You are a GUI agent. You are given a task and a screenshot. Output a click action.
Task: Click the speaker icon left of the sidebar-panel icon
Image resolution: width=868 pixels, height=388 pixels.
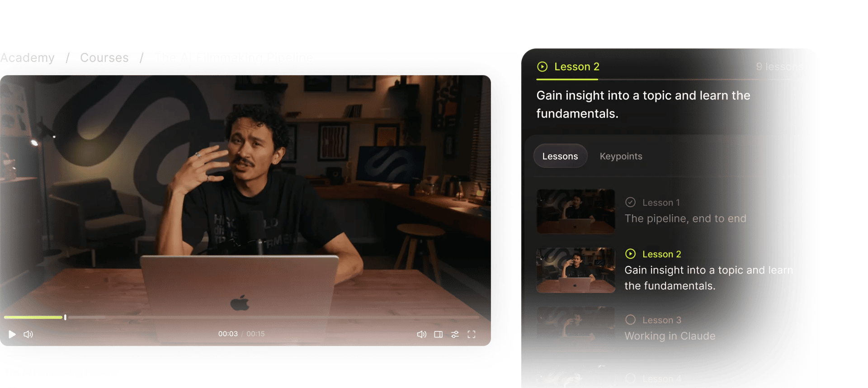422,334
